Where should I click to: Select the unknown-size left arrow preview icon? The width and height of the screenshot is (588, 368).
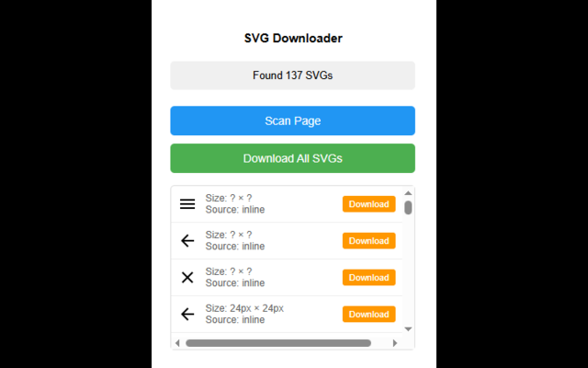coord(187,241)
